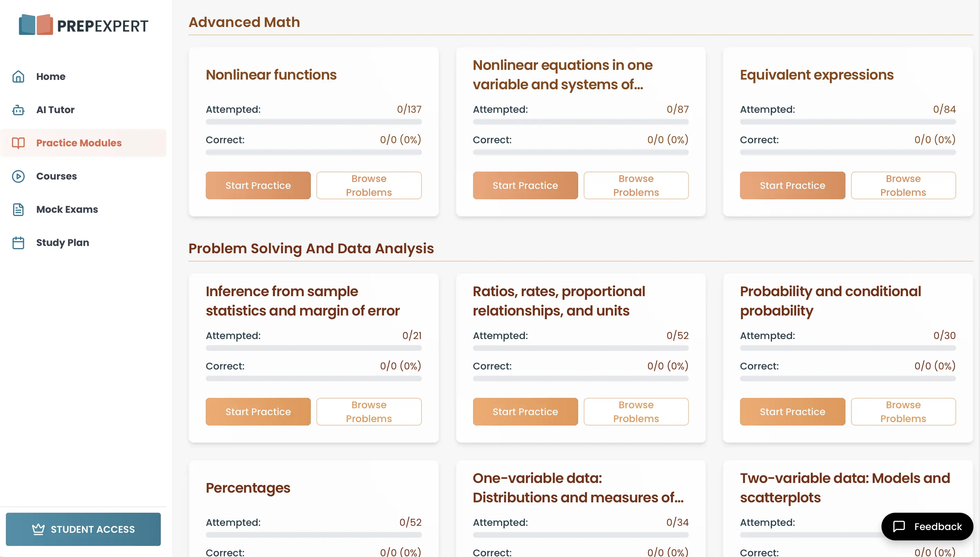
Task: Click the Advanced Math section heading
Action: coord(244,22)
